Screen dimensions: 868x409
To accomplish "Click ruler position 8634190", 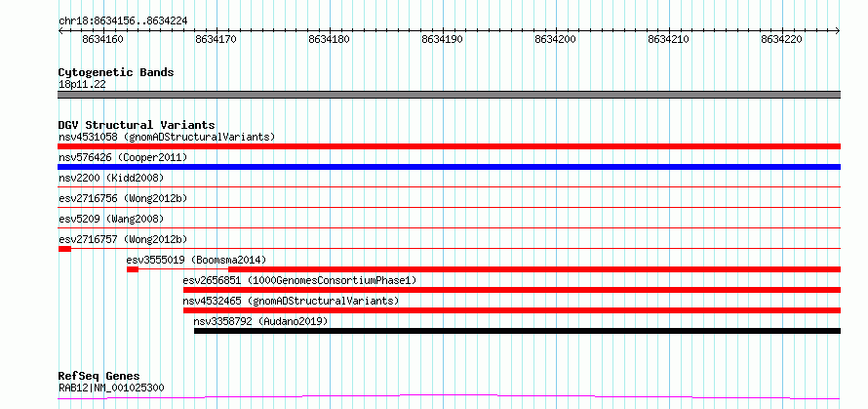I will click(443, 39).
